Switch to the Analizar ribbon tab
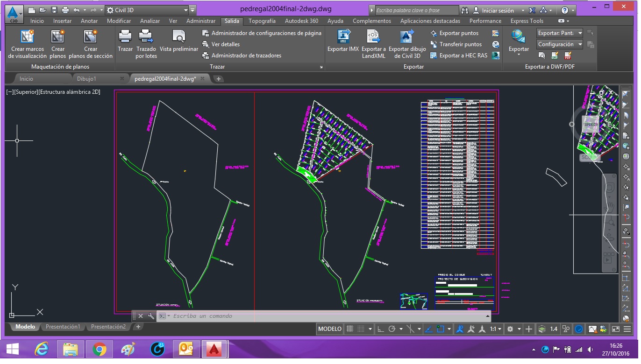Screen dimensions: 641x364 click(x=150, y=21)
